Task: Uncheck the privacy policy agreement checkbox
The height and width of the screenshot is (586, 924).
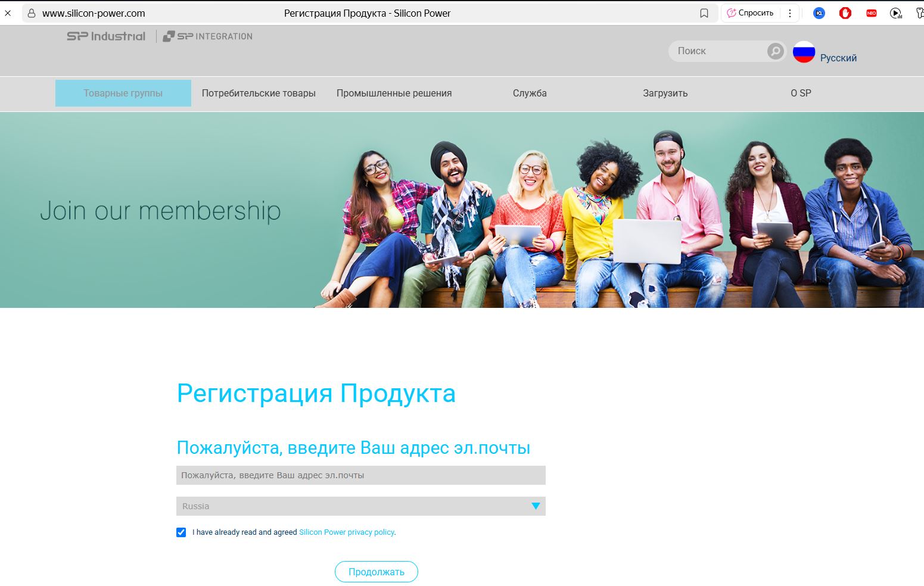Action: tap(181, 532)
